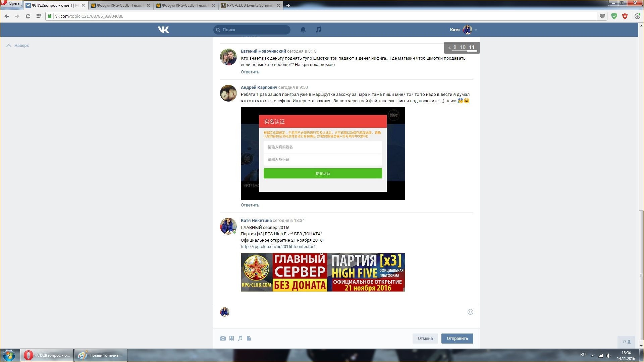Open VK notifications bell

coord(303,30)
